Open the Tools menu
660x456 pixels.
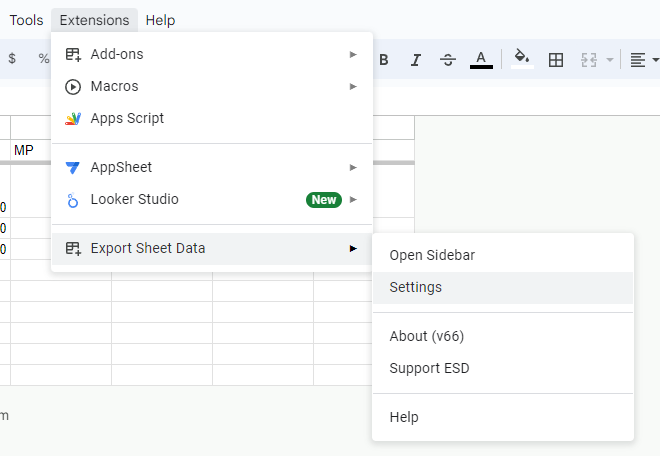(x=26, y=20)
